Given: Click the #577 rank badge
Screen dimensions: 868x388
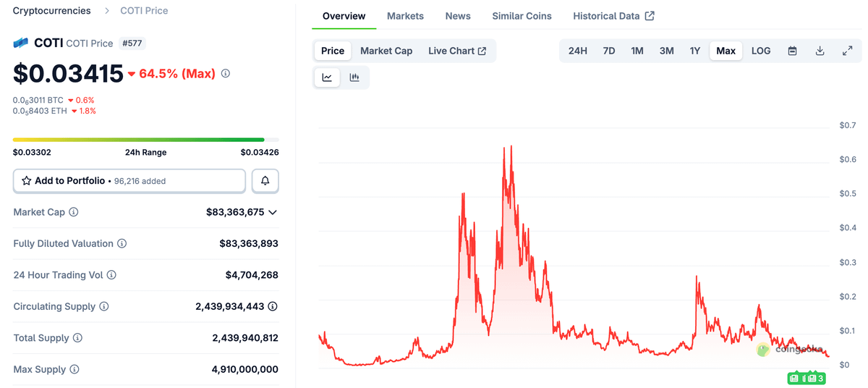Looking at the screenshot, I should (132, 43).
